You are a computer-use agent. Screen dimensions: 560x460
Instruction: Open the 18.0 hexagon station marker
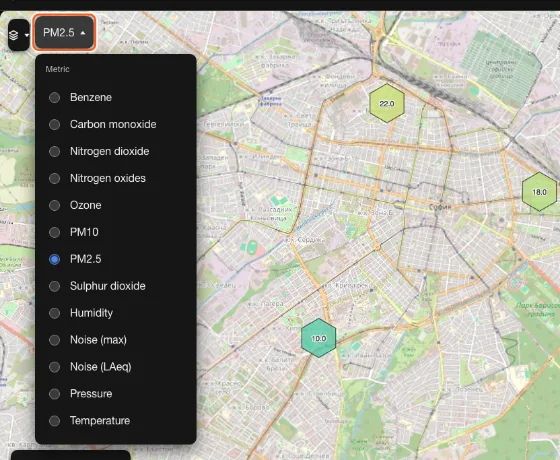tap(539, 192)
